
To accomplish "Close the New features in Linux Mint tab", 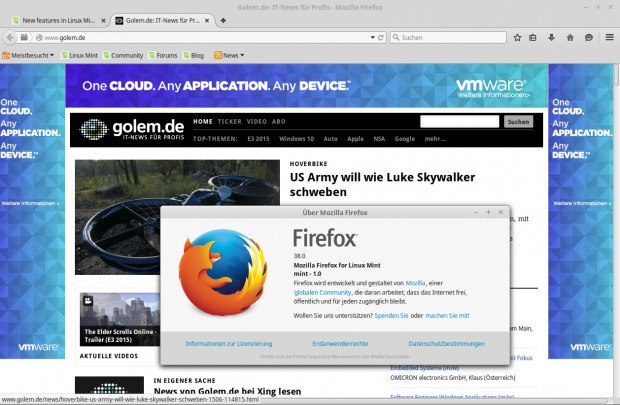I will (x=103, y=21).
